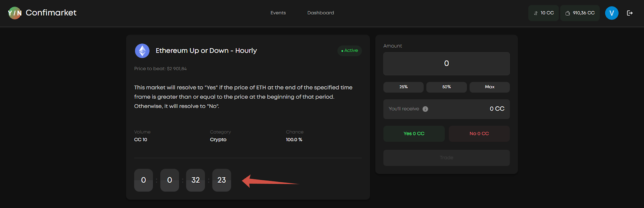This screenshot has height=208, width=644.
Task: Click the wallet balance 910,36 CC
Action: (x=580, y=13)
